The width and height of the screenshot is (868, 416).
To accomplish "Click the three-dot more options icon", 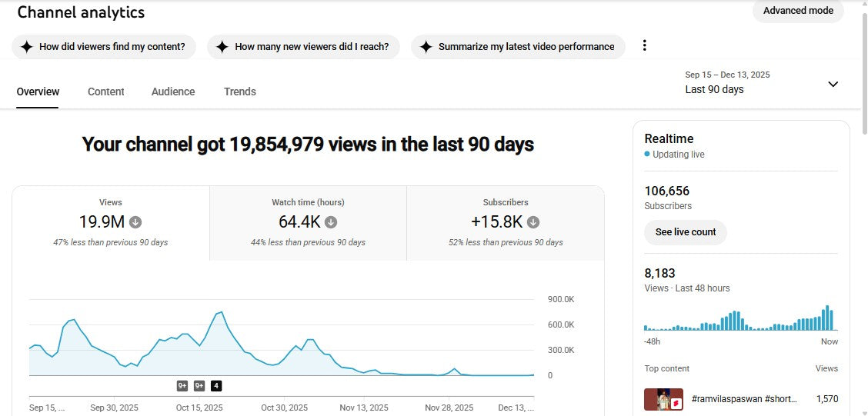I will 645,46.
